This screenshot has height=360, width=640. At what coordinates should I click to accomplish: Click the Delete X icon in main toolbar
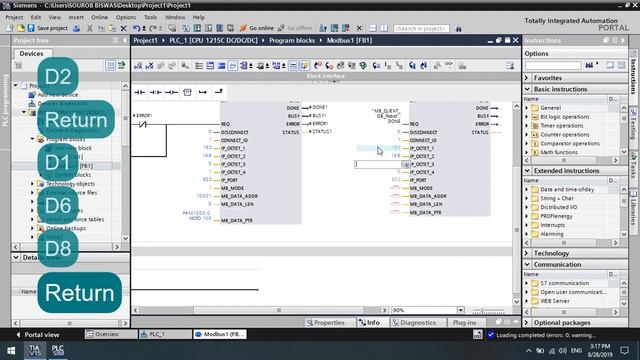(124, 28)
